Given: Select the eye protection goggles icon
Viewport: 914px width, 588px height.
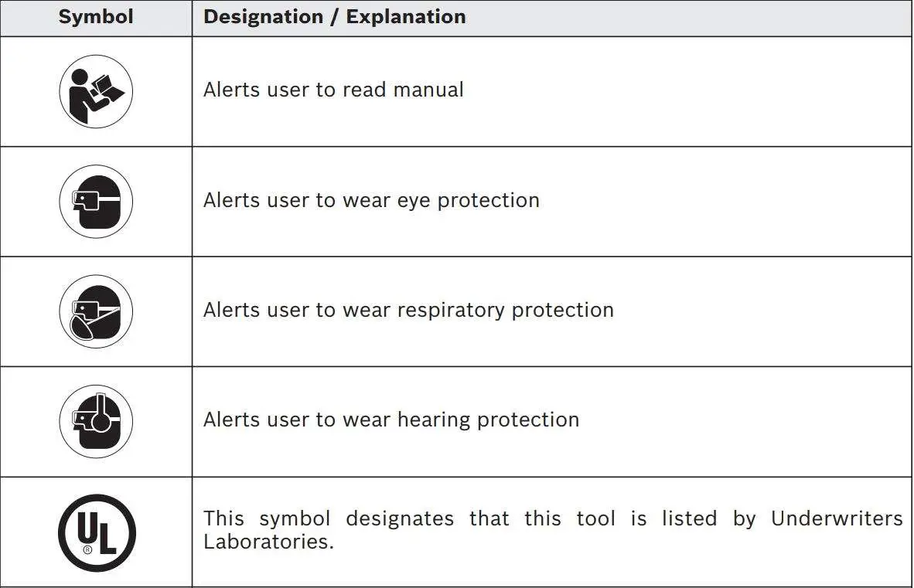Looking at the screenshot, I should (96, 202).
